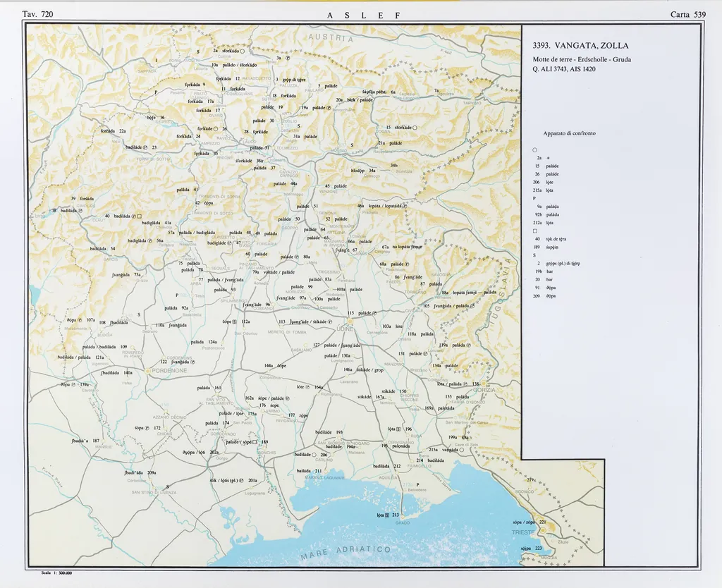Viewport: 722px width, 588px height.
Task: Click the square symbol in the legend list
Action: coord(535,231)
